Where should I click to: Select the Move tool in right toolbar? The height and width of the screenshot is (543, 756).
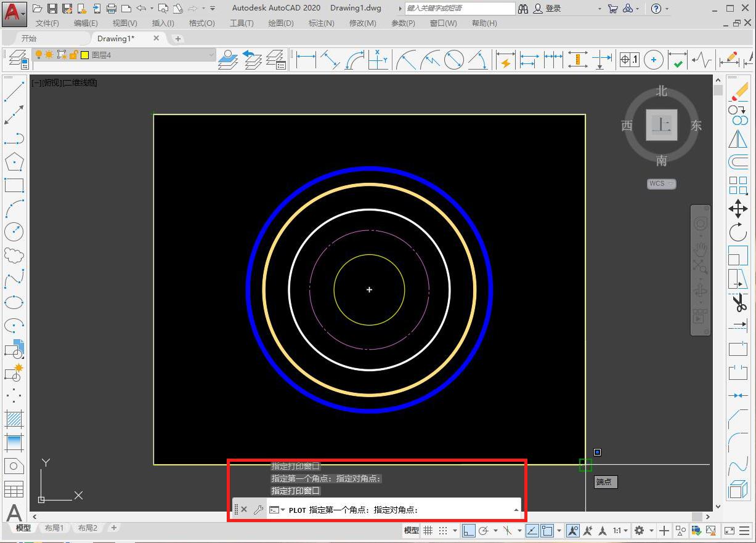[738, 208]
